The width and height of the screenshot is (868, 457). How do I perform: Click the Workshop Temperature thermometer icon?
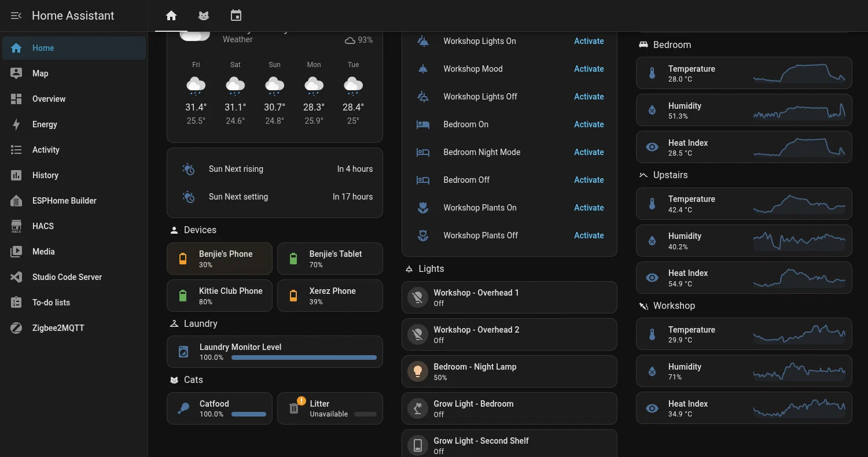pyautogui.click(x=652, y=334)
